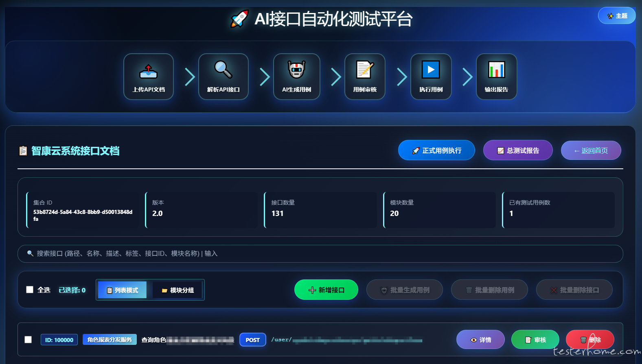642x364 pixels.
Task: Select the Parse API Interface magnifier icon
Action: (223, 70)
